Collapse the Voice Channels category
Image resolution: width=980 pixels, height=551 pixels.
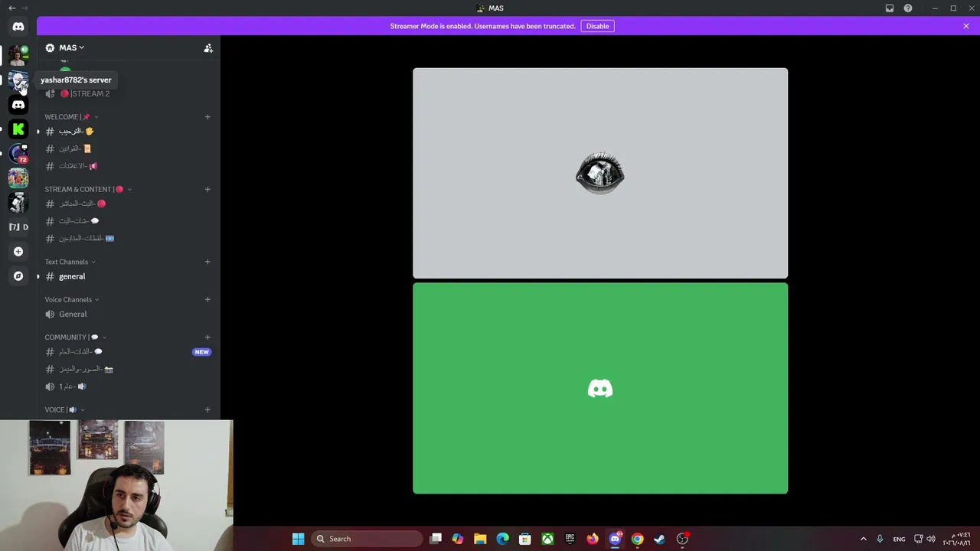[71, 299]
